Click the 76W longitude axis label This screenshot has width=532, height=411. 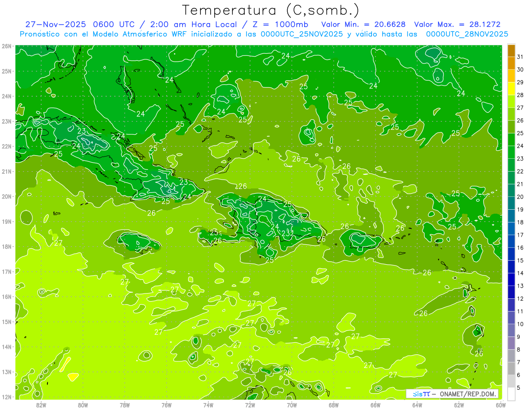click(x=167, y=405)
